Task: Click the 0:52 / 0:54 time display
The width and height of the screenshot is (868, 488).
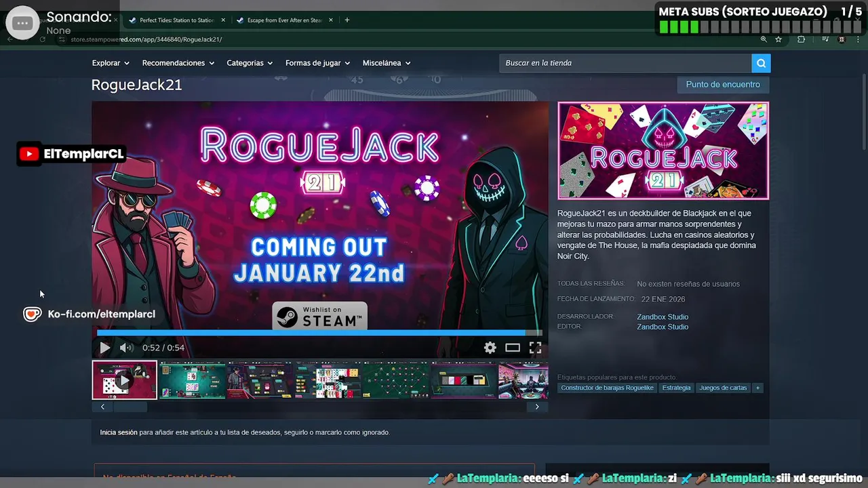Action: tap(163, 348)
